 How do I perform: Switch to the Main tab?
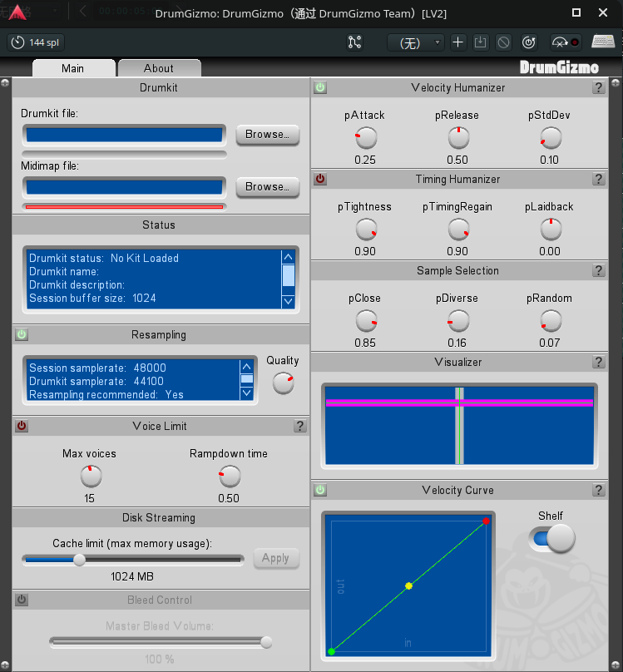73,68
